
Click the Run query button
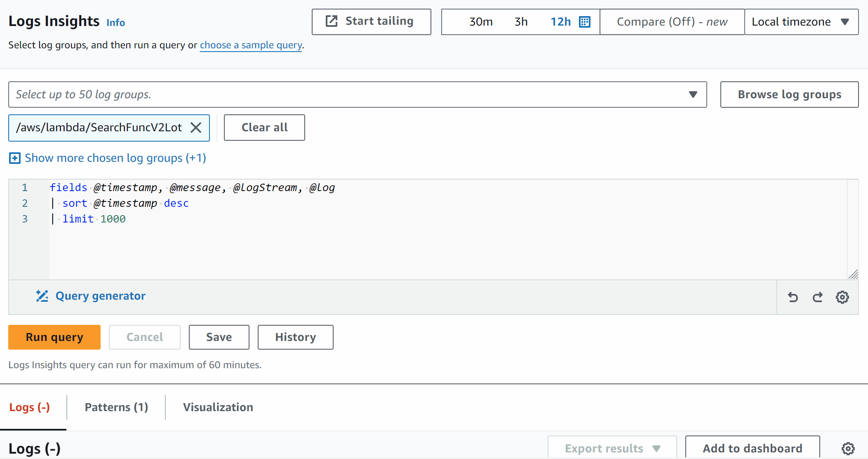tap(54, 337)
